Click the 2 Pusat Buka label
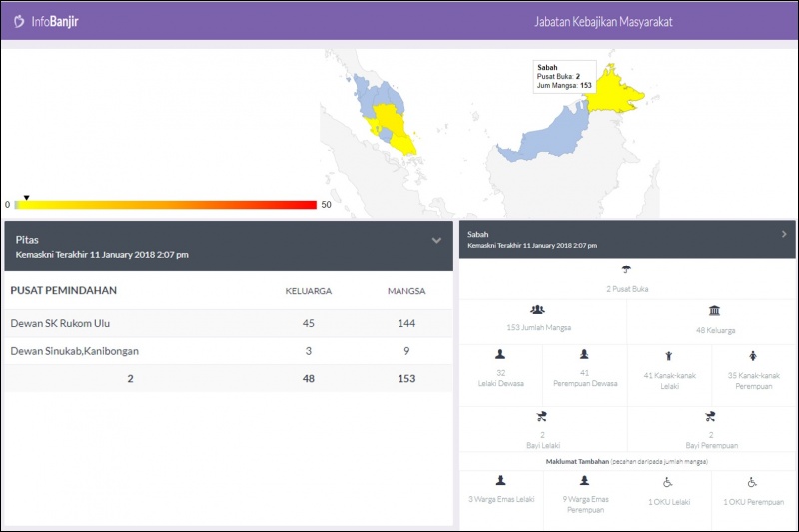The height and width of the screenshot is (532, 799). click(x=627, y=289)
